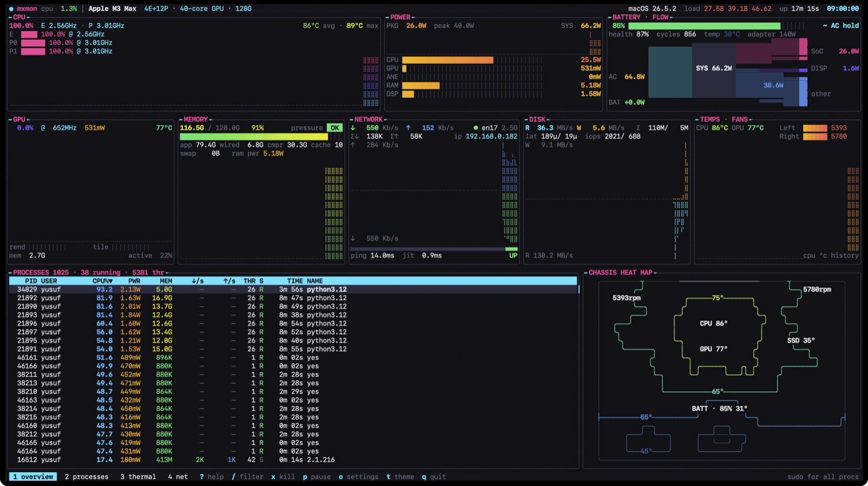
Task: Select process row PID 21896
Action: [x=293, y=323]
